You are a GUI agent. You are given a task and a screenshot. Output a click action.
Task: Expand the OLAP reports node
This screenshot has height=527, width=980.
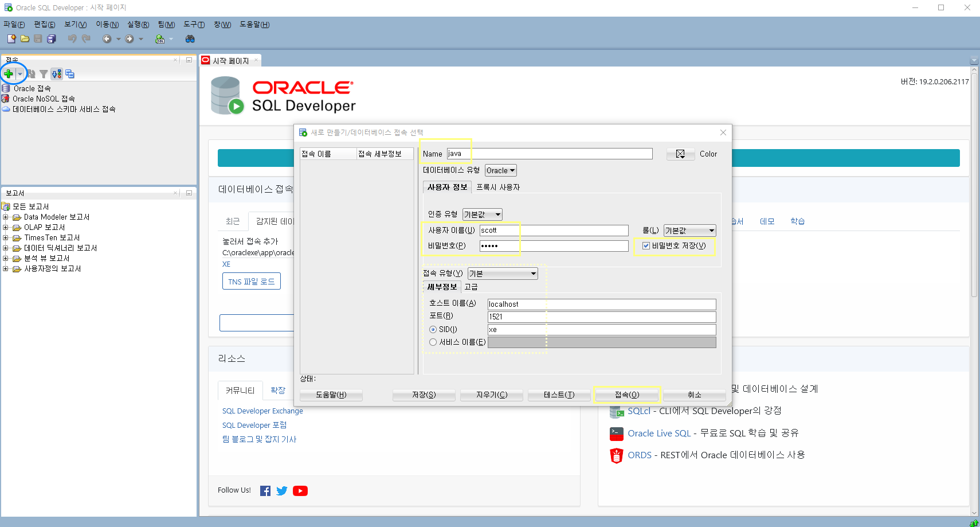pyautogui.click(x=6, y=227)
